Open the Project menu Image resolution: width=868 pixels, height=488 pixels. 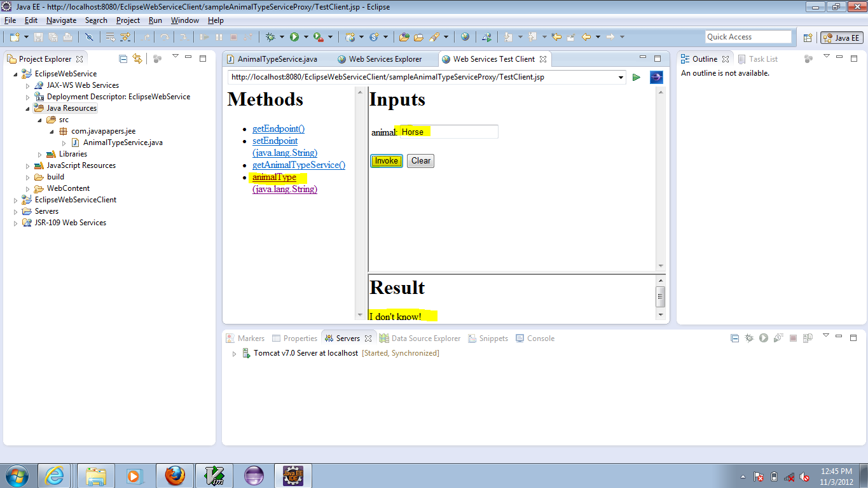128,20
